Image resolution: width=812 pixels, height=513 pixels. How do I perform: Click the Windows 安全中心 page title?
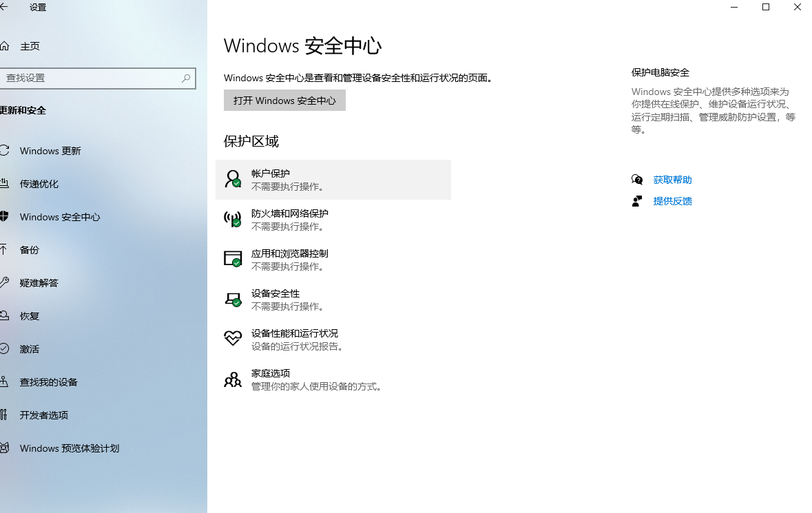pos(303,46)
